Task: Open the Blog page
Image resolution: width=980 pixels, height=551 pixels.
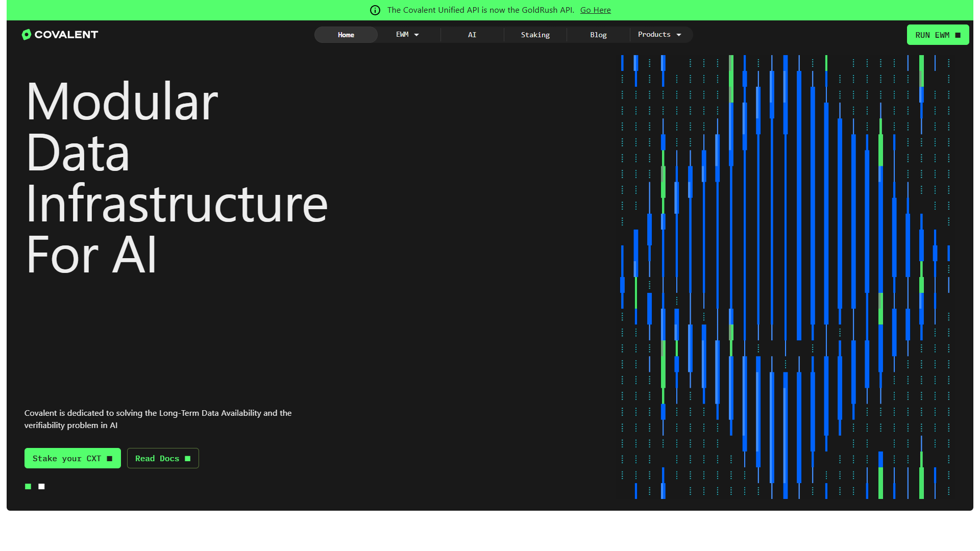Action: click(x=598, y=35)
